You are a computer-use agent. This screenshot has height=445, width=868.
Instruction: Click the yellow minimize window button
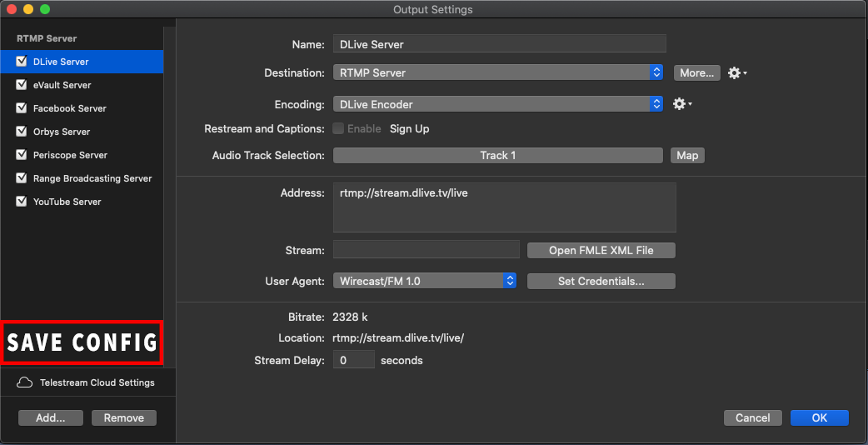(27, 9)
